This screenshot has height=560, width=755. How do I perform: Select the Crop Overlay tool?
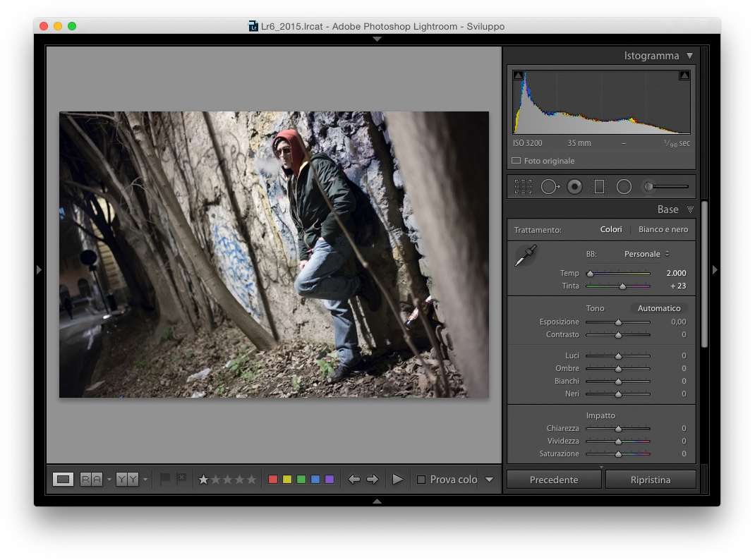[523, 187]
